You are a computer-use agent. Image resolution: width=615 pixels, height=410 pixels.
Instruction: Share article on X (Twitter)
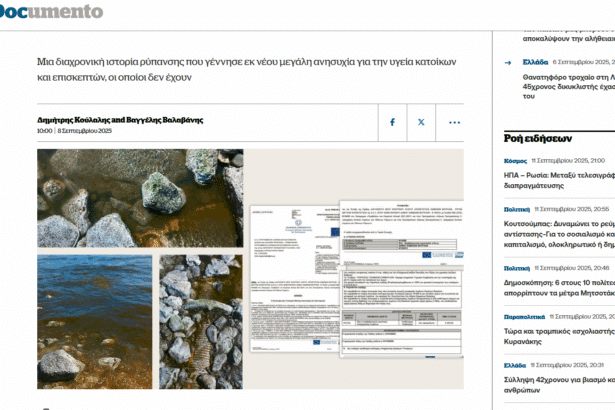[421, 122]
